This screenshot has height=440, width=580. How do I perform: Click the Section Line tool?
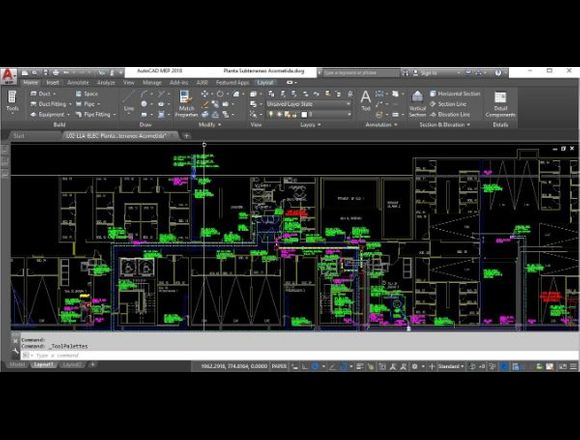pyautogui.click(x=448, y=104)
